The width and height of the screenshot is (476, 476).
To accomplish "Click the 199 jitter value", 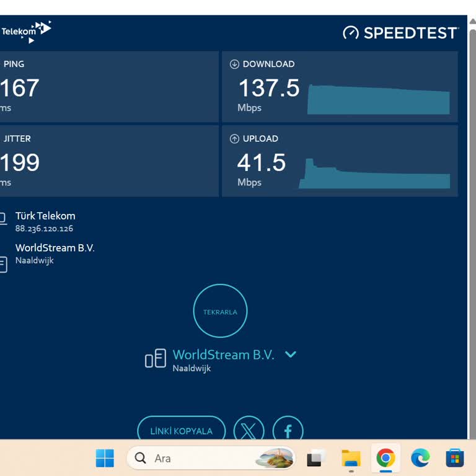I will click(20, 163).
